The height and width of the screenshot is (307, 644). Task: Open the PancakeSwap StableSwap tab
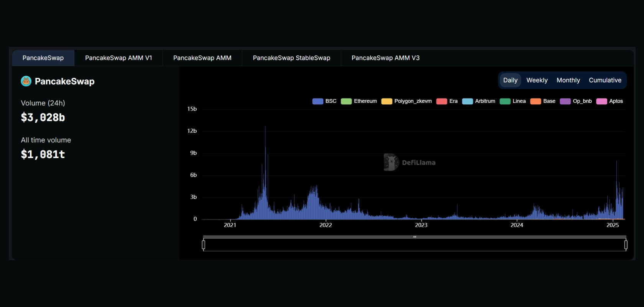point(291,58)
